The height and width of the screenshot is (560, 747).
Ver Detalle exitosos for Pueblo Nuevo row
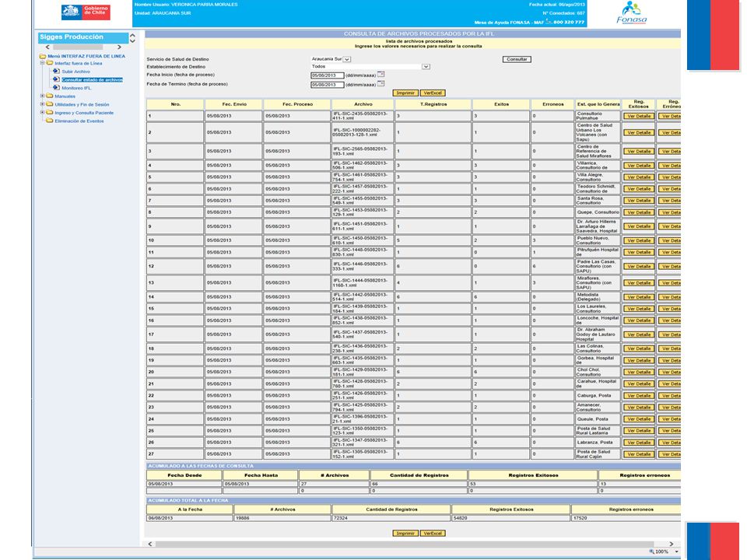coord(639,240)
